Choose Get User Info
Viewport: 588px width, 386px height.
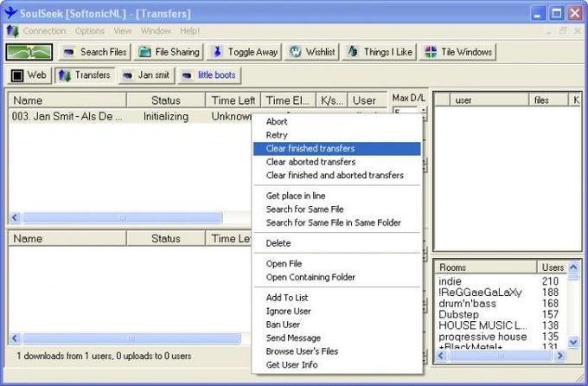point(336,364)
